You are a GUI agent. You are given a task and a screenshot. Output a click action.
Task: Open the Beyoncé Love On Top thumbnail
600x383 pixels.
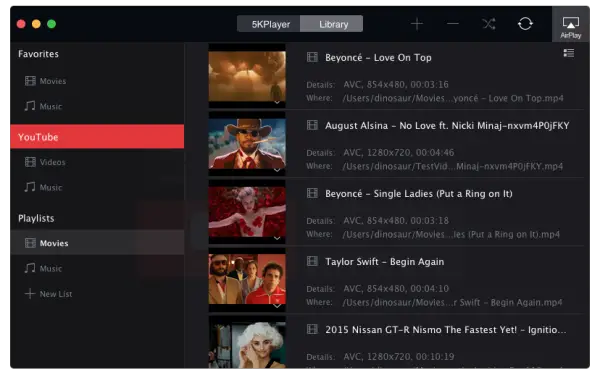point(247,76)
